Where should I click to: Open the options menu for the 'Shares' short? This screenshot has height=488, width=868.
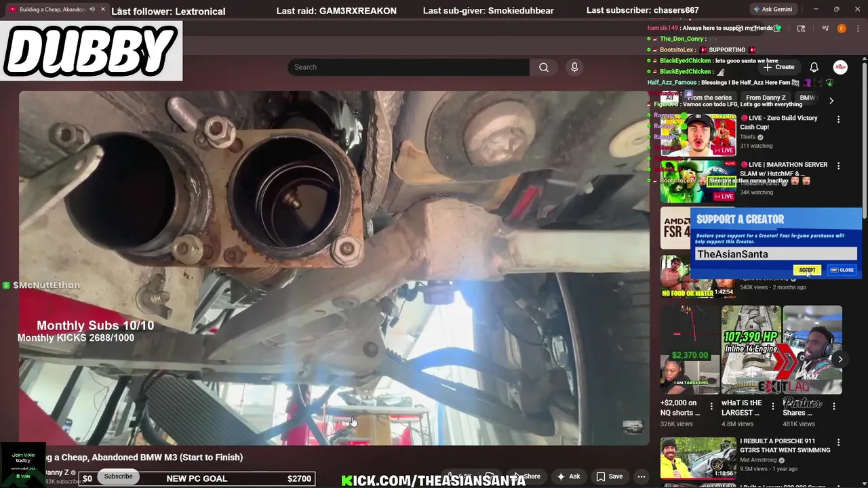834,406
